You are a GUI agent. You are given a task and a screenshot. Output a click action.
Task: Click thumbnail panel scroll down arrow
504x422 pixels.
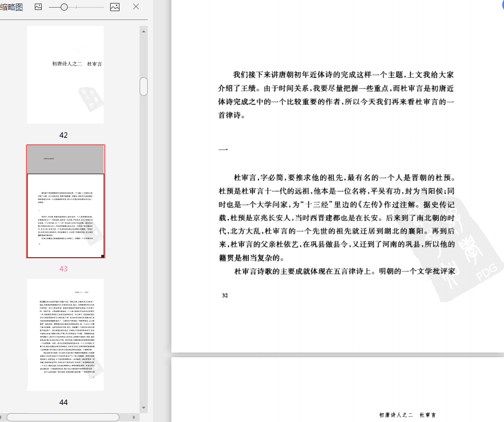point(144,407)
